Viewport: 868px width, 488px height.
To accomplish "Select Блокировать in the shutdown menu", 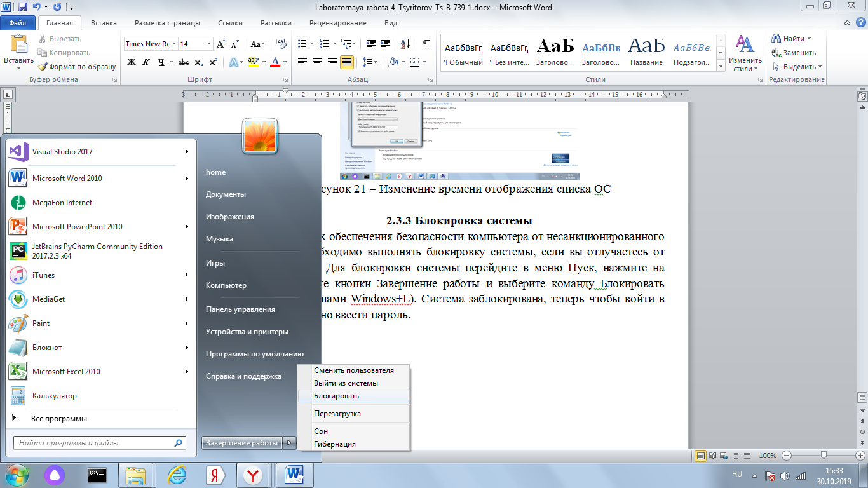I will pyautogui.click(x=353, y=396).
